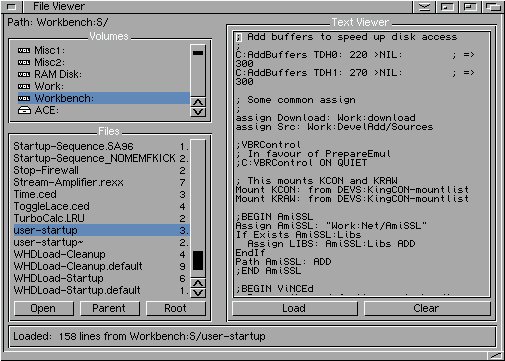Image resolution: width=505 pixels, height=361 pixels.
Task: Select file WHDLoad-Cleanup
Action: click(101, 254)
